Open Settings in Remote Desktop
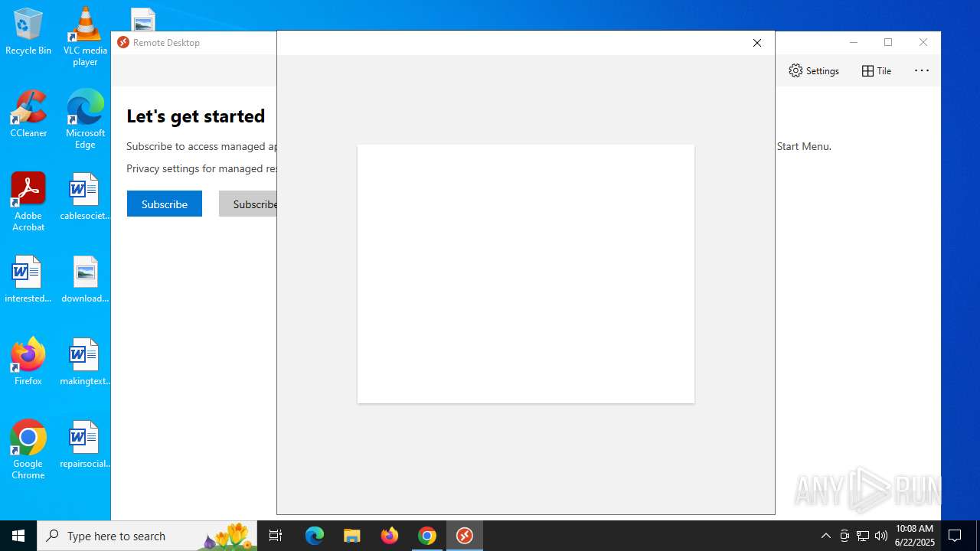Image resolution: width=980 pixels, height=551 pixels. click(x=814, y=70)
